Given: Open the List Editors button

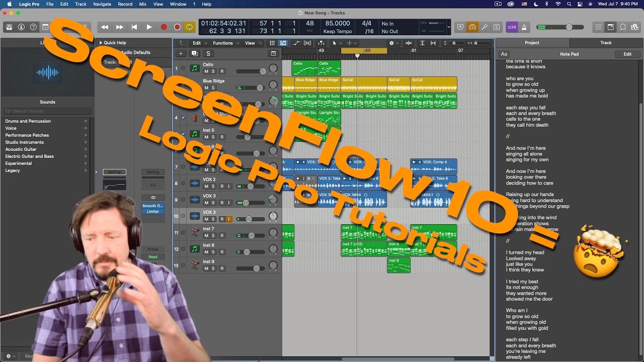Looking at the screenshot, I should (x=598, y=27).
